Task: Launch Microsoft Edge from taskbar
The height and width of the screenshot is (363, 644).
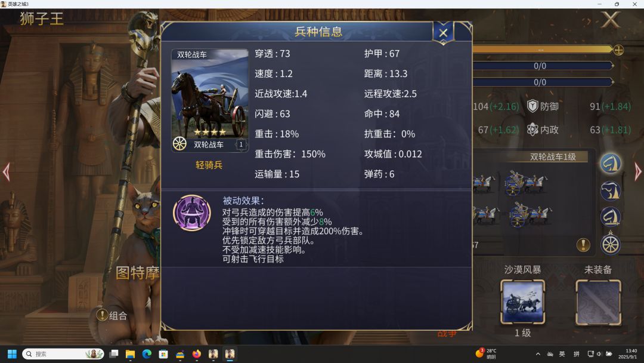Action: pyautogui.click(x=147, y=354)
